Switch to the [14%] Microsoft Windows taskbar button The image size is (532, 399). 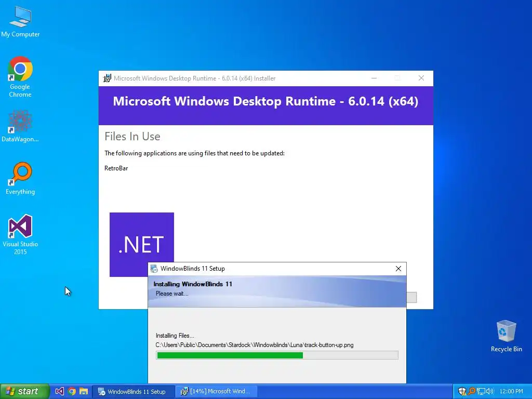(x=217, y=392)
